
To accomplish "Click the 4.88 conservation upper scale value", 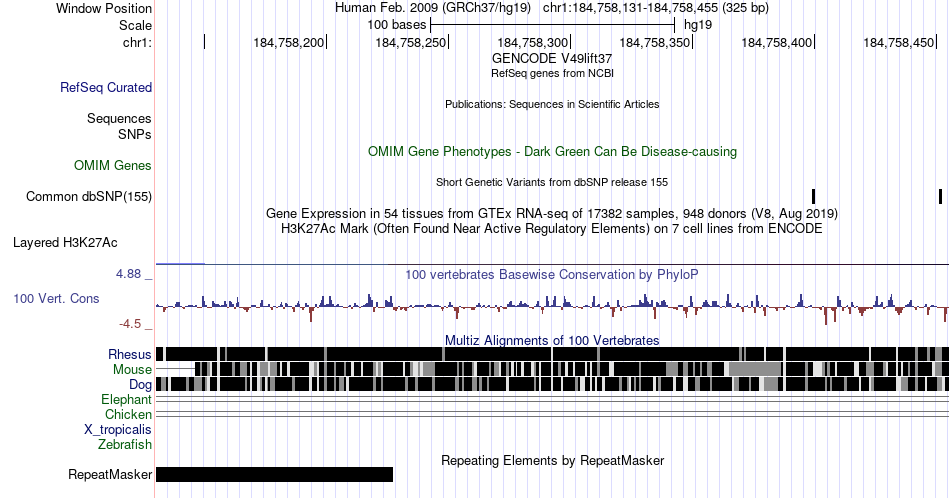I will tap(128, 274).
